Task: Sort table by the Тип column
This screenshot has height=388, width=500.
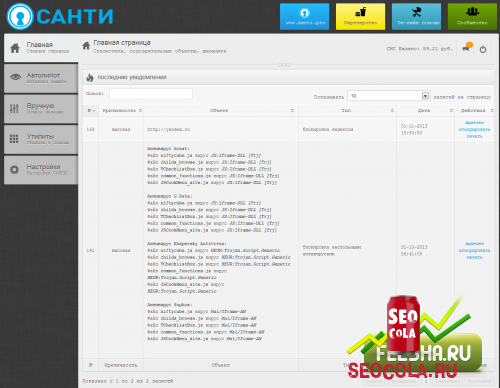Action: (x=347, y=110)
